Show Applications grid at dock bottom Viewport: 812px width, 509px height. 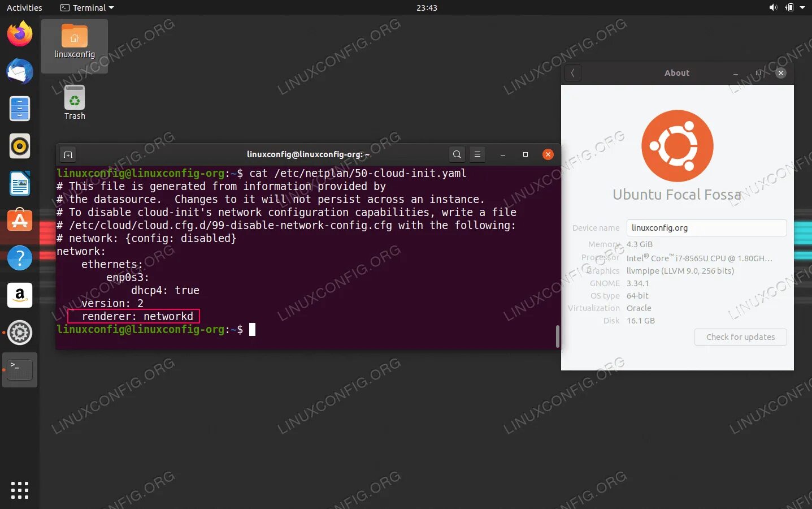(20, 490)
